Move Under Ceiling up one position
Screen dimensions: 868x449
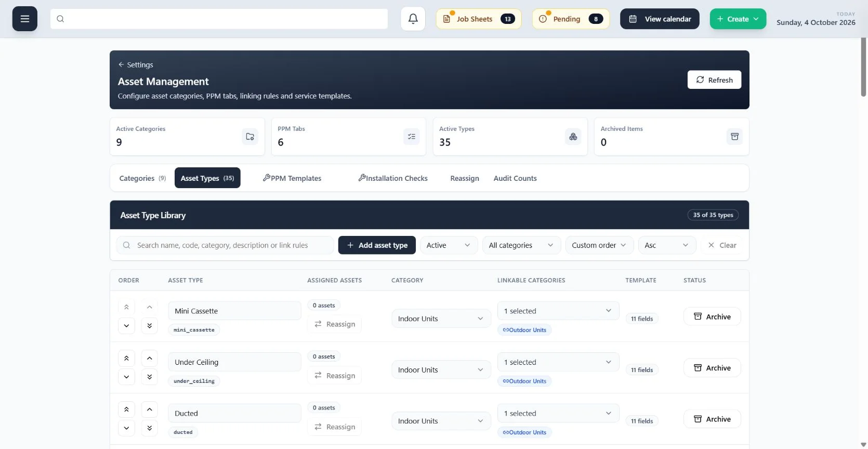click(149, 358)
